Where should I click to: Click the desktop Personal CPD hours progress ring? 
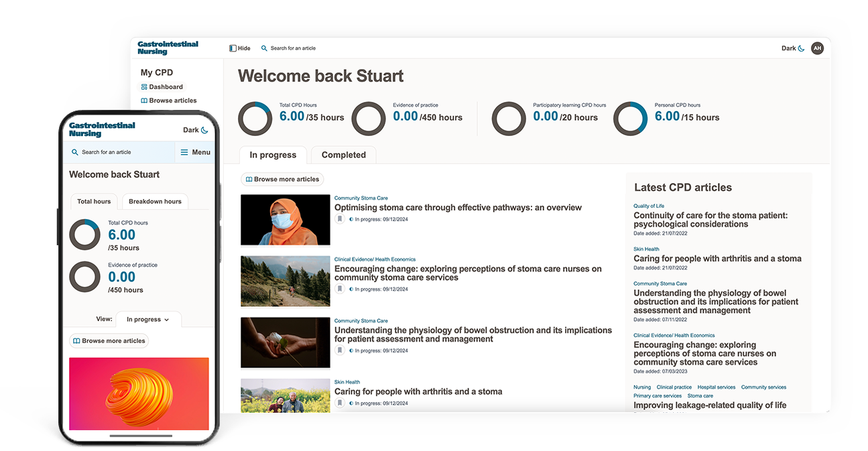(630, 119)
